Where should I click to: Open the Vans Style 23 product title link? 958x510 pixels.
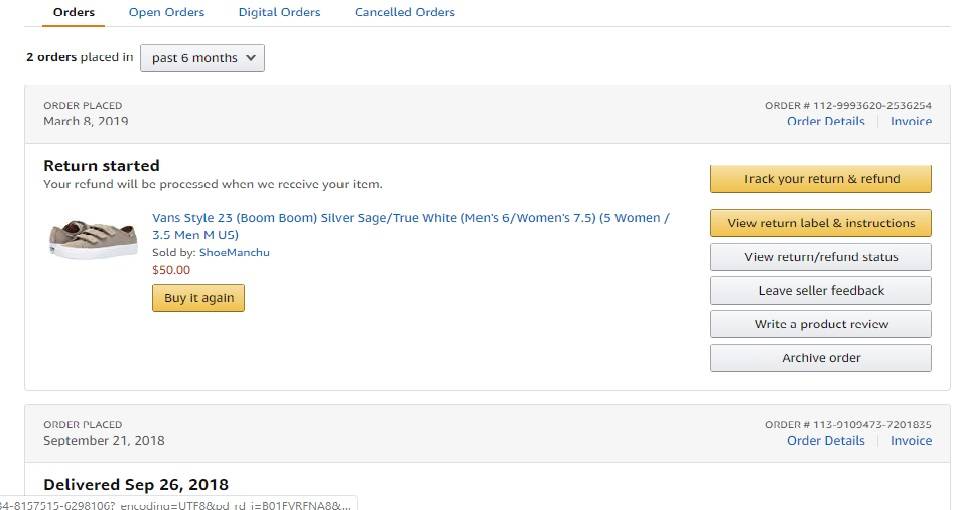411,226
